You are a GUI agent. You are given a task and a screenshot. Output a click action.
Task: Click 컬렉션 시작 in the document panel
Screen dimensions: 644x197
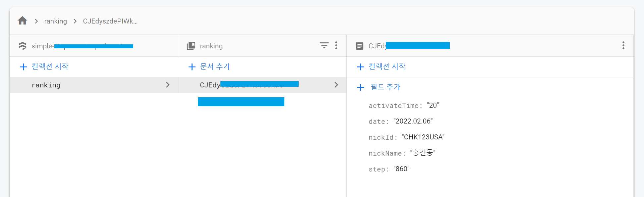click(387, 67)
